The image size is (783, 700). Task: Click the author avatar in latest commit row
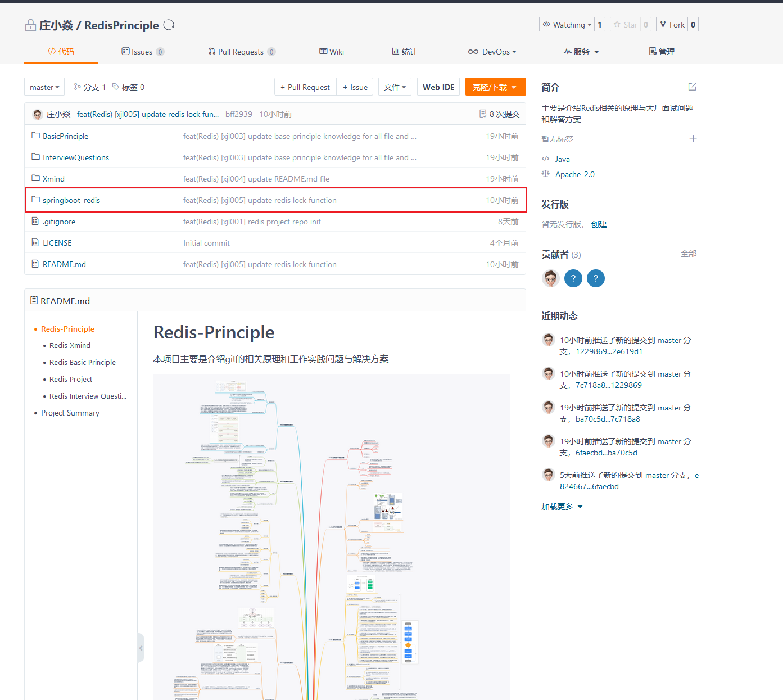(38, 114)
